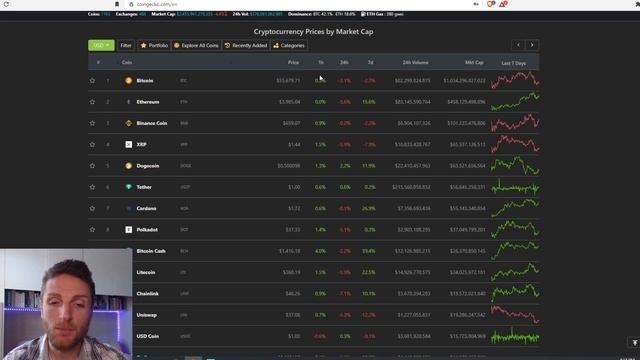Open the Tether coin page link

click(x=144, y=187)
